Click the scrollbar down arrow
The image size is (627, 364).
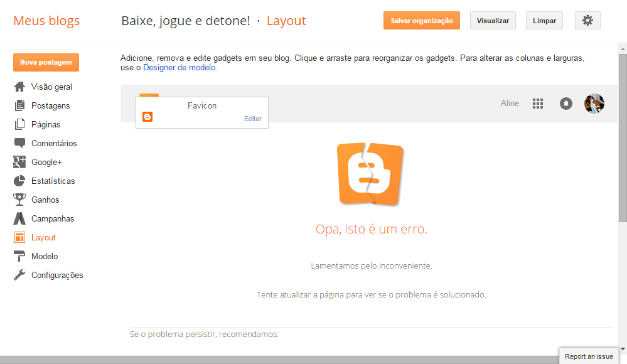623,349
